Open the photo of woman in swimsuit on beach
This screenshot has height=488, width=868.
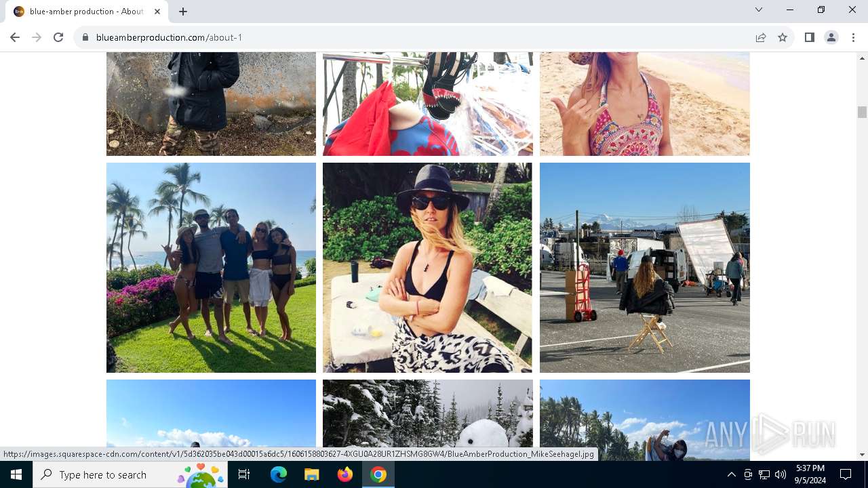coord(645,104)
